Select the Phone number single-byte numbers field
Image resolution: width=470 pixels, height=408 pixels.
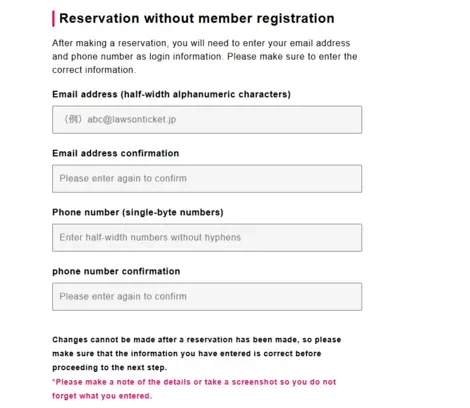pyautogui.click(x=207, y=238)
